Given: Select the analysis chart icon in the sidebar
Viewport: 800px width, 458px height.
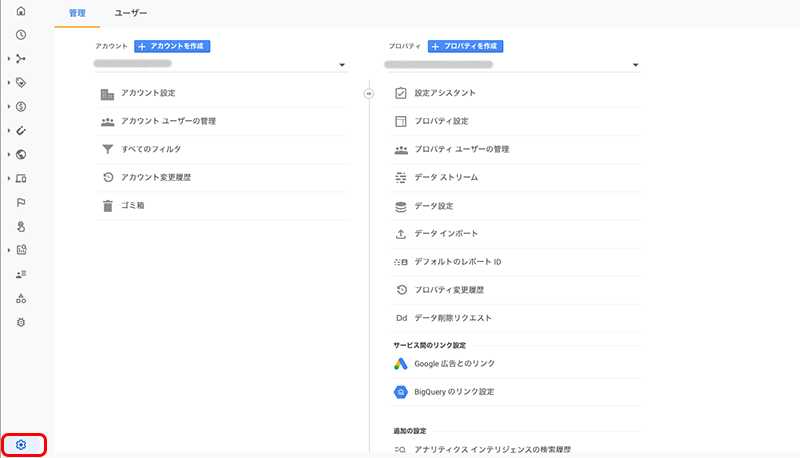Looking at the screenshot, I should pos(21,250).
